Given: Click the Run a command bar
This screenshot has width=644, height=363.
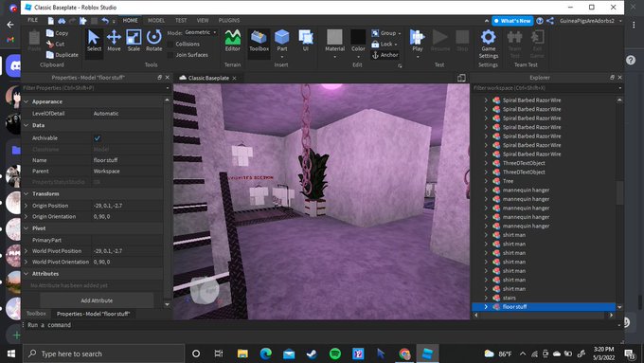Looking at the screenshot, I should point(322,325).
